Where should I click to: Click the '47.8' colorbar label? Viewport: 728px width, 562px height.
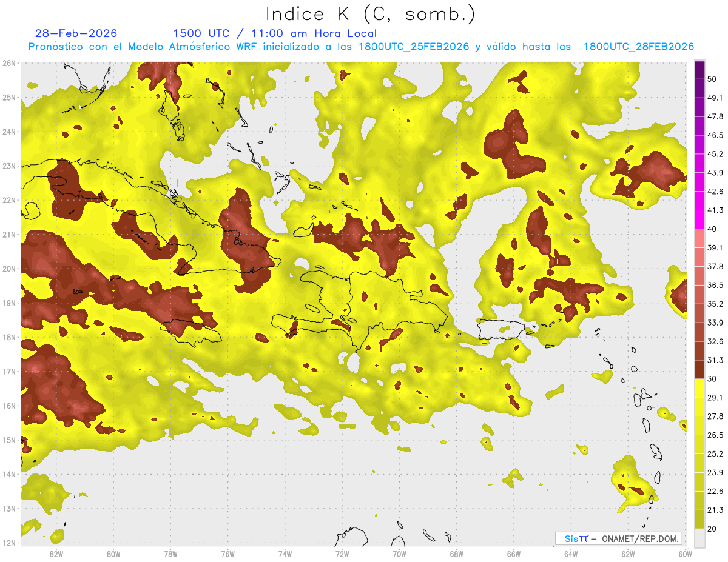tap(715, 116)
